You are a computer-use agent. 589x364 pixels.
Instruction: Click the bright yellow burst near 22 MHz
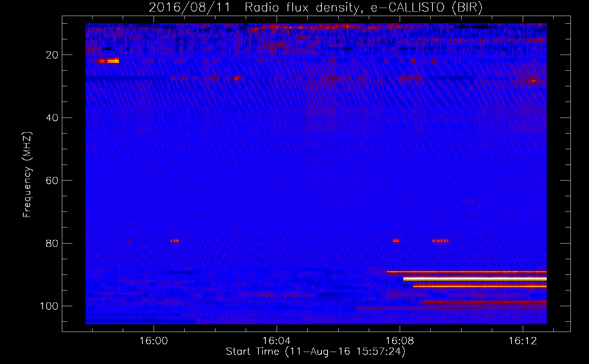click(113, 61)
